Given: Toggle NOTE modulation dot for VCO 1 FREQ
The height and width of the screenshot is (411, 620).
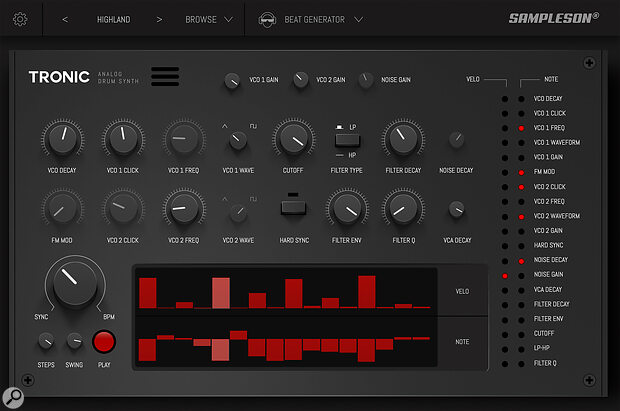Looking at the screenshot, I should [521, 128].
